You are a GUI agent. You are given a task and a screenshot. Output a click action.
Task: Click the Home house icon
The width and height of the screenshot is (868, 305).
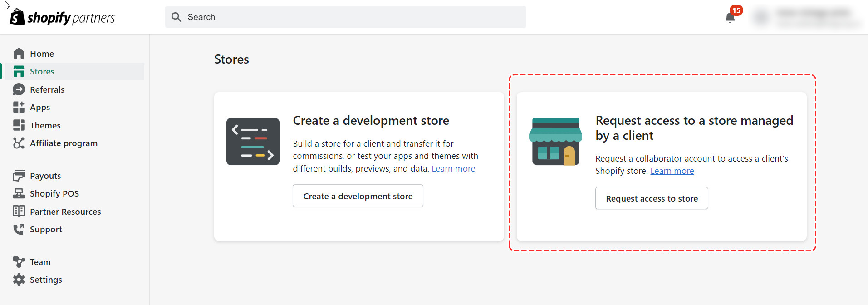click(x=19, y=54)
